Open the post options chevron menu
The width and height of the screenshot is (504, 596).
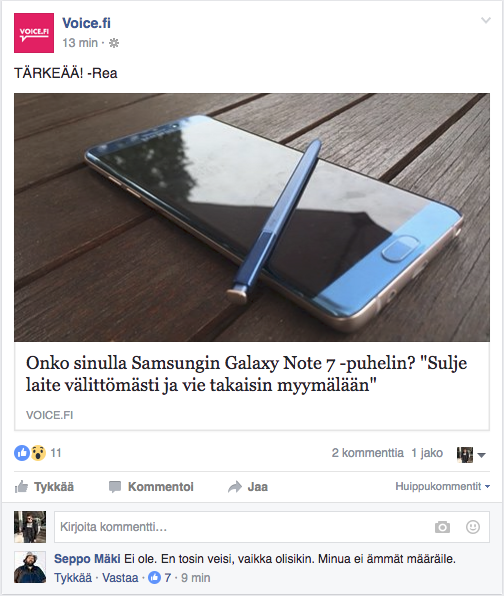pos(485,20)
